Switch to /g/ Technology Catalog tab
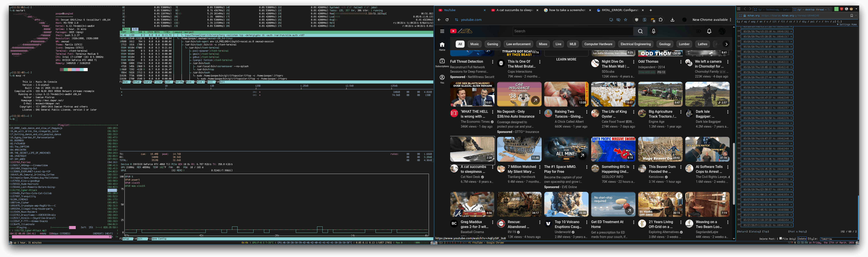Viewport: 868px width, 257px height. (x=773, y=10)
